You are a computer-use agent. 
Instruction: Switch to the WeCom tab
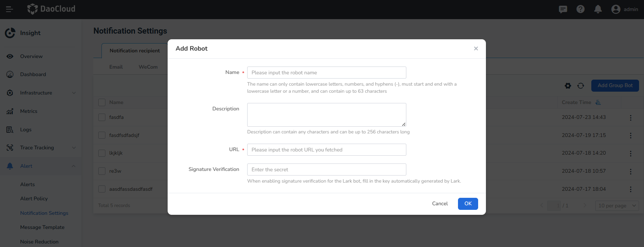coord(148,67)
